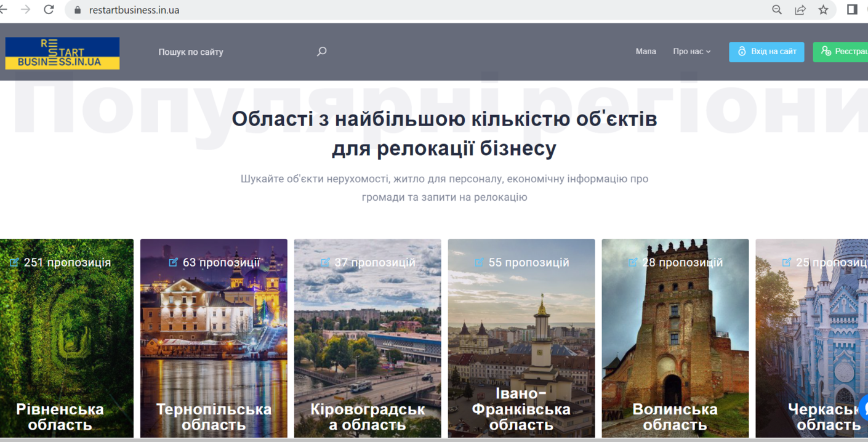Click the search magnifier icon in site header
This screenshot has height=442, width=868.
click(321, 52)
